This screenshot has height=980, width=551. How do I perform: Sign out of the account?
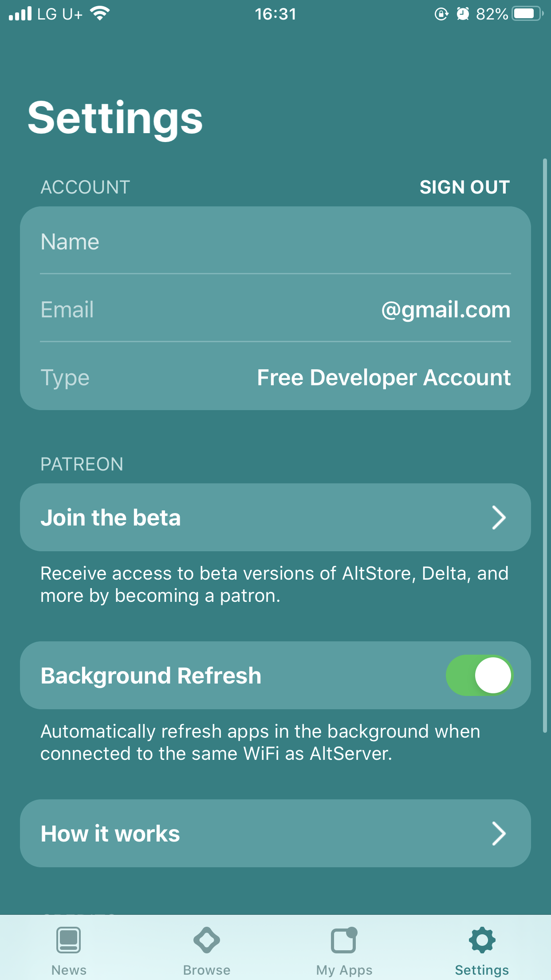point(464,187)
